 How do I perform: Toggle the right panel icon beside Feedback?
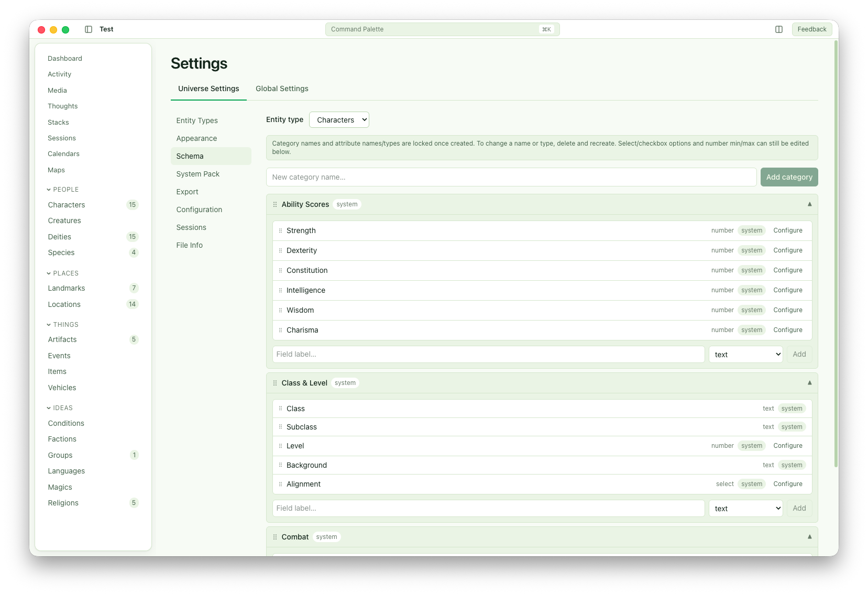779,29
